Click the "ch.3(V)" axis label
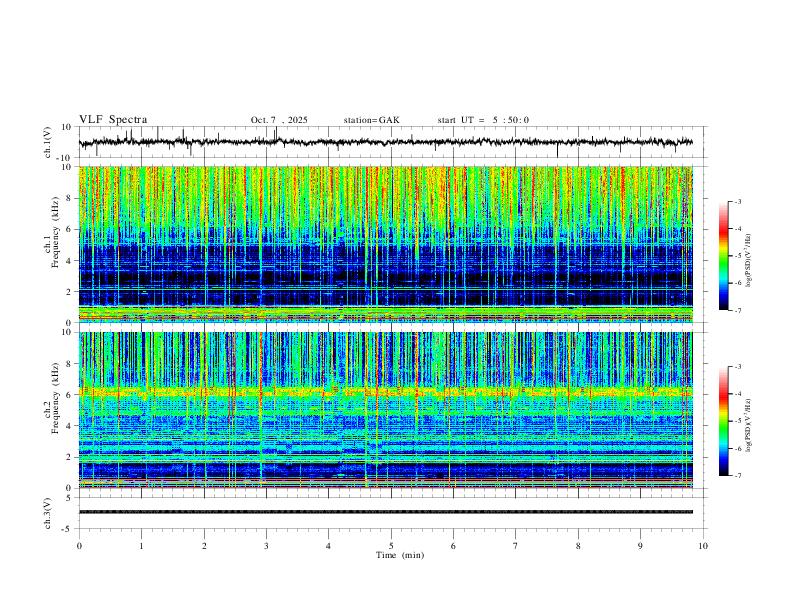 coord(47,513)
